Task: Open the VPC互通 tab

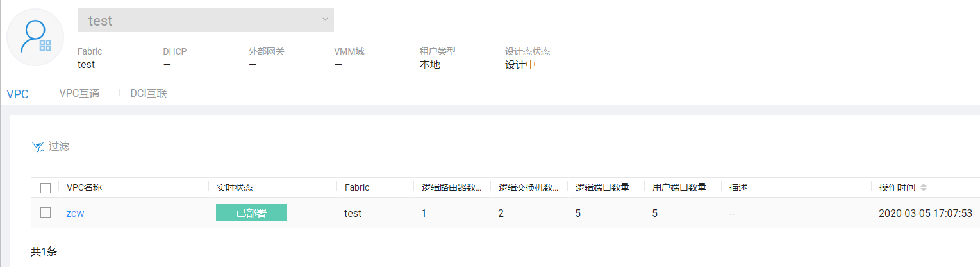Action: pyautogui.click(x=79, y=94)
